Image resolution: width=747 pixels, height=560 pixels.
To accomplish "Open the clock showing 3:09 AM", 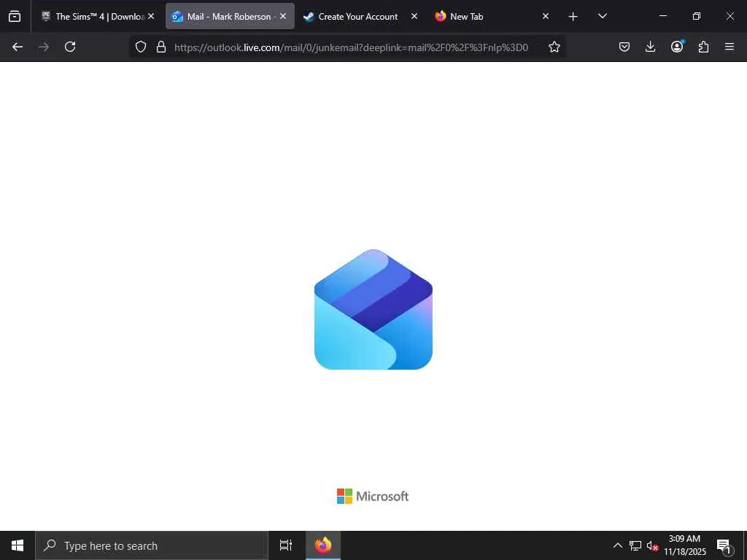I will pyautogui.click(x=684, y=545).
